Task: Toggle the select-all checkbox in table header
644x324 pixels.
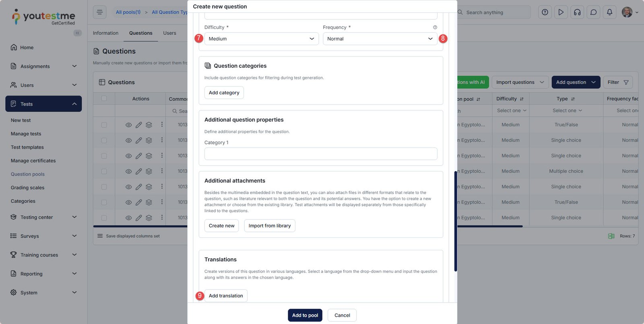Action: pyautogui.click(x=104, y=99)
